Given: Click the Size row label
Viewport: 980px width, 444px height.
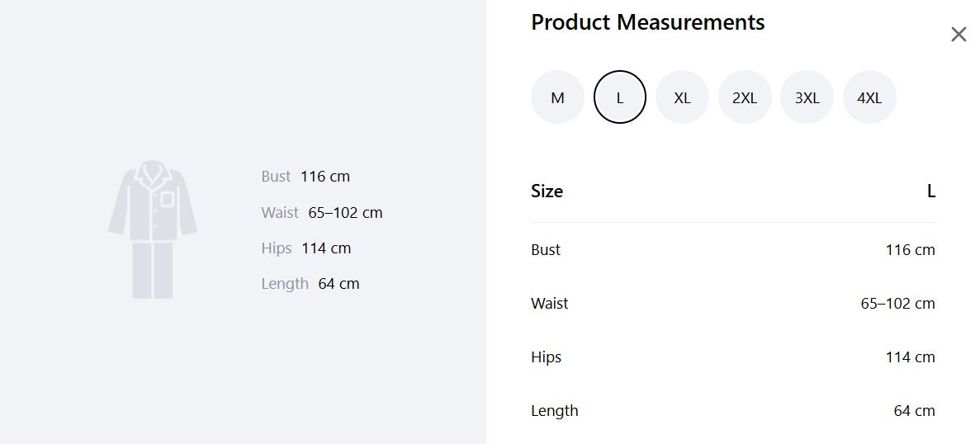Looking at the screenshot, I should [547, 191].
